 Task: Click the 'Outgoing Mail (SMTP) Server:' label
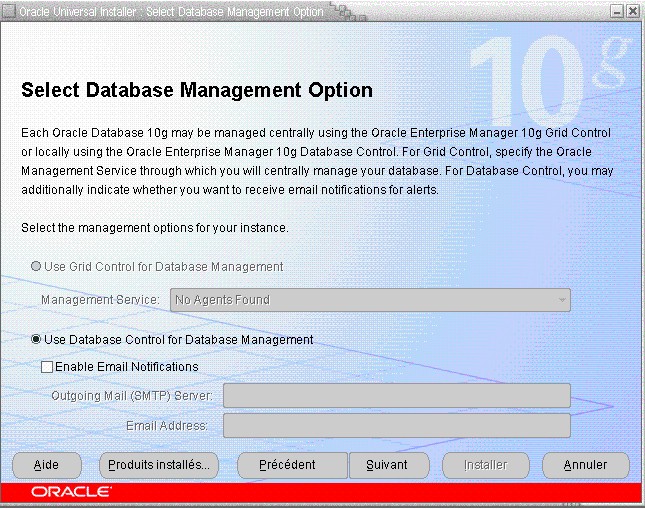(x=132, y=395)
